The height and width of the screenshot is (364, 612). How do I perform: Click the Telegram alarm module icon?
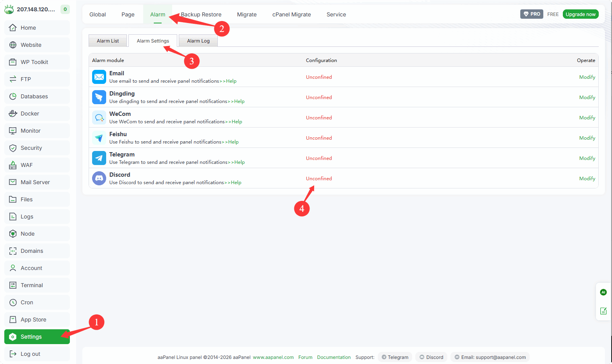tap(99, 158)
